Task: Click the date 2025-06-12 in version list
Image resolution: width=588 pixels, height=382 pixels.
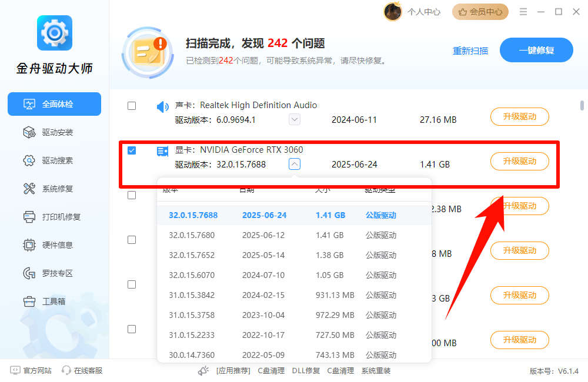Action: click(263, 235)
